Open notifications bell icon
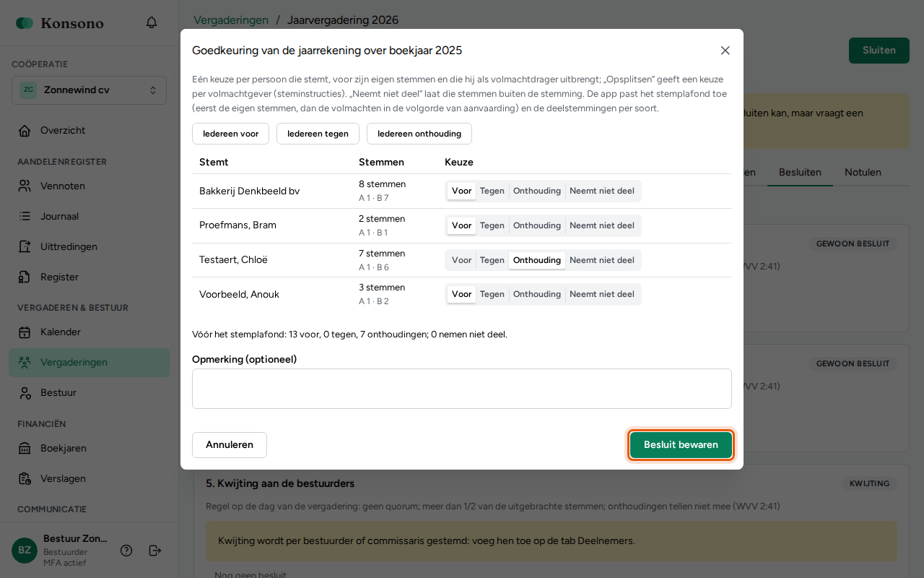Viewport: 924px width, 578px height. coord(152,22)
